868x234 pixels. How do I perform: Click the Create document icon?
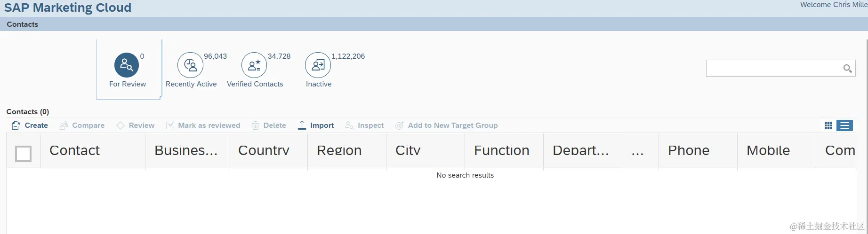coord(16,125)
